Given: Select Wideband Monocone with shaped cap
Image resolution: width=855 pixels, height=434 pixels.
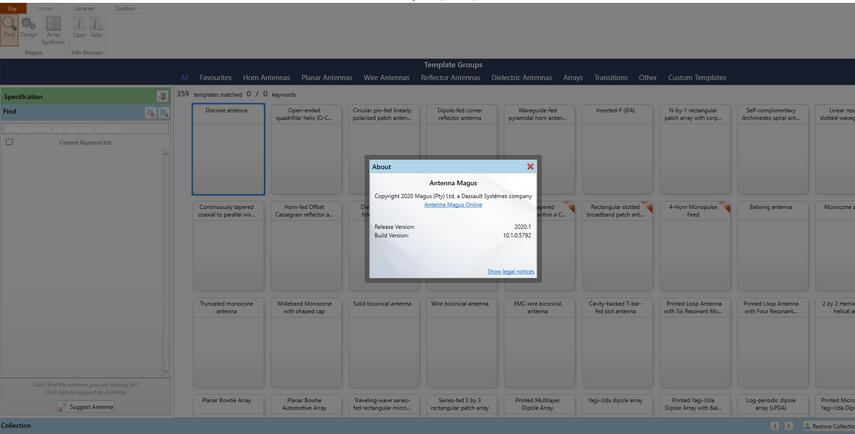Looking at the screenshot, I should click(x=306, y=342).
